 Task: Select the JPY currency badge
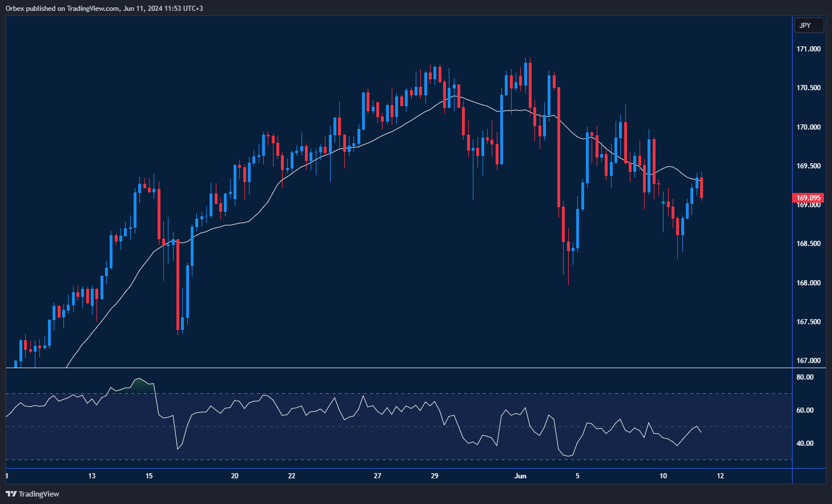tap(809, 25)
